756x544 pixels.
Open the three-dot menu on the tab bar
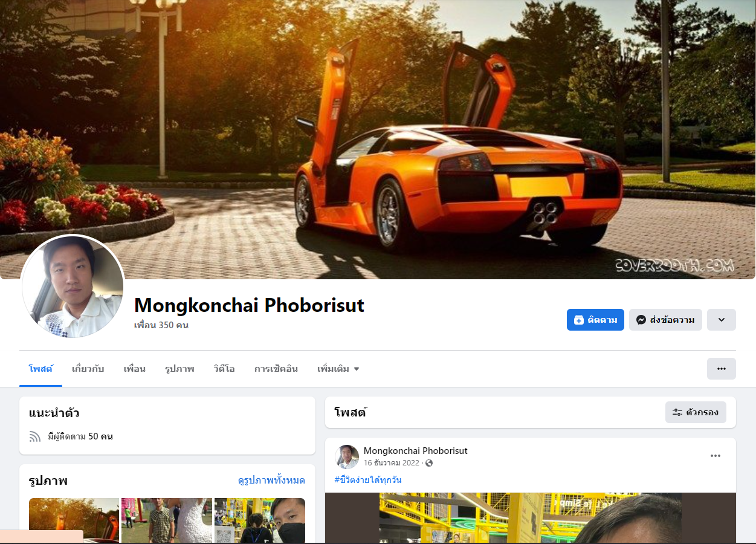722,369
